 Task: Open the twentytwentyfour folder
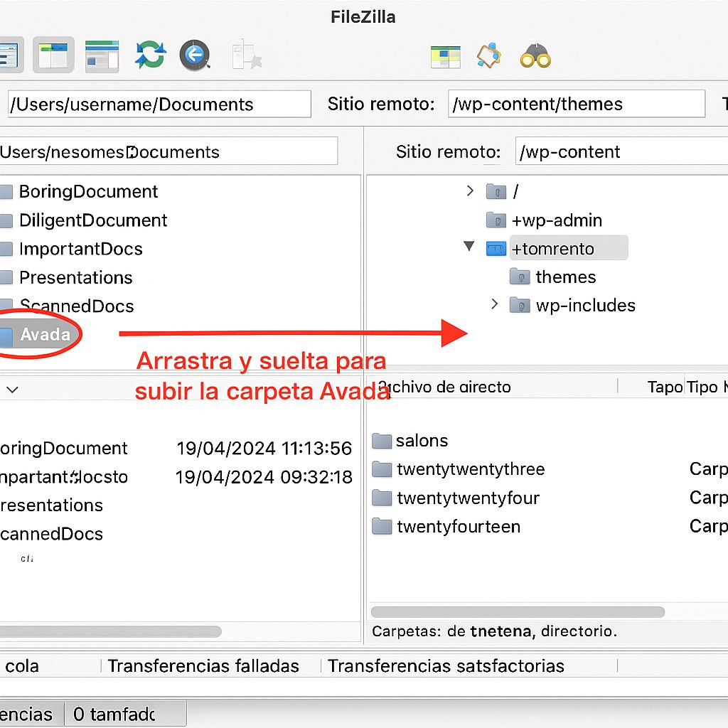click(469, 498)
